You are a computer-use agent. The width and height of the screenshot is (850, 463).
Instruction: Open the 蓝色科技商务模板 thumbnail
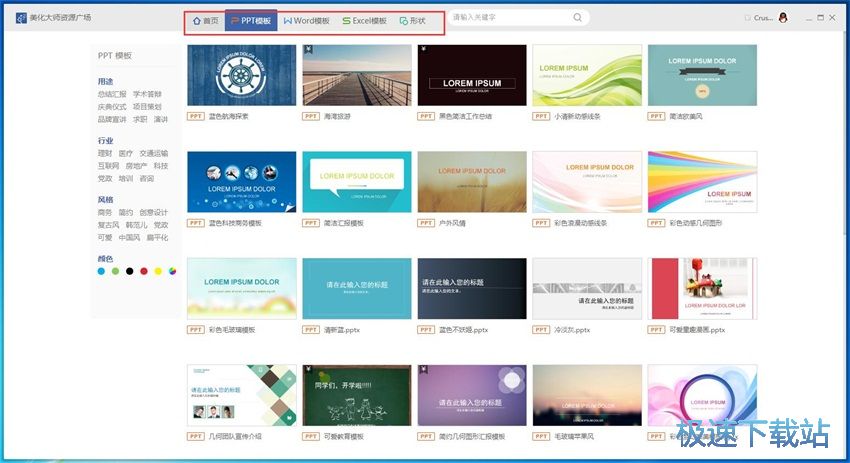coord(242,182)
